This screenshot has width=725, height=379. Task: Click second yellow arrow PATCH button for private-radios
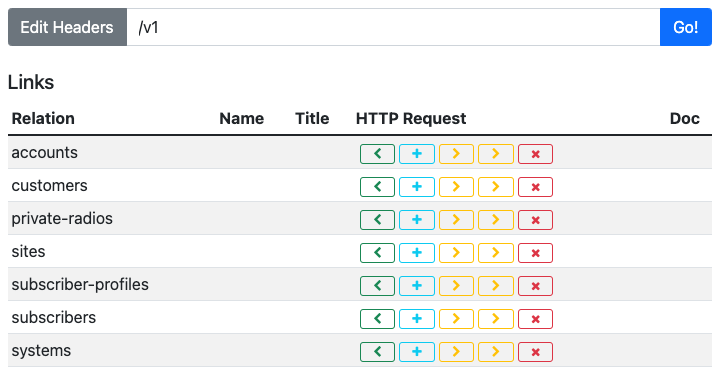click(x=496, y=220)
